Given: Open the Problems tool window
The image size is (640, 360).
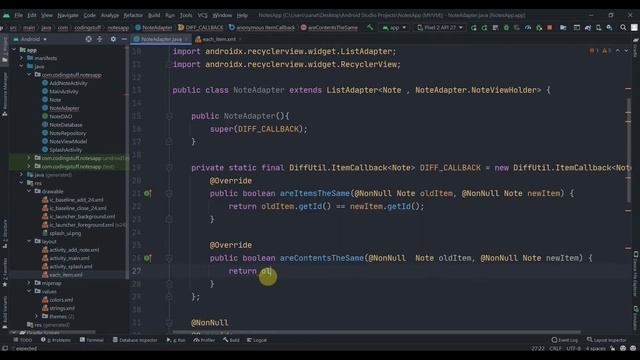Looking at the screenshot, I should (56, 340).
